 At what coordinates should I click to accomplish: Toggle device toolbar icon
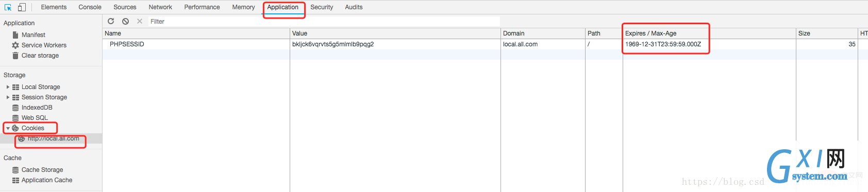coord(22,7)
